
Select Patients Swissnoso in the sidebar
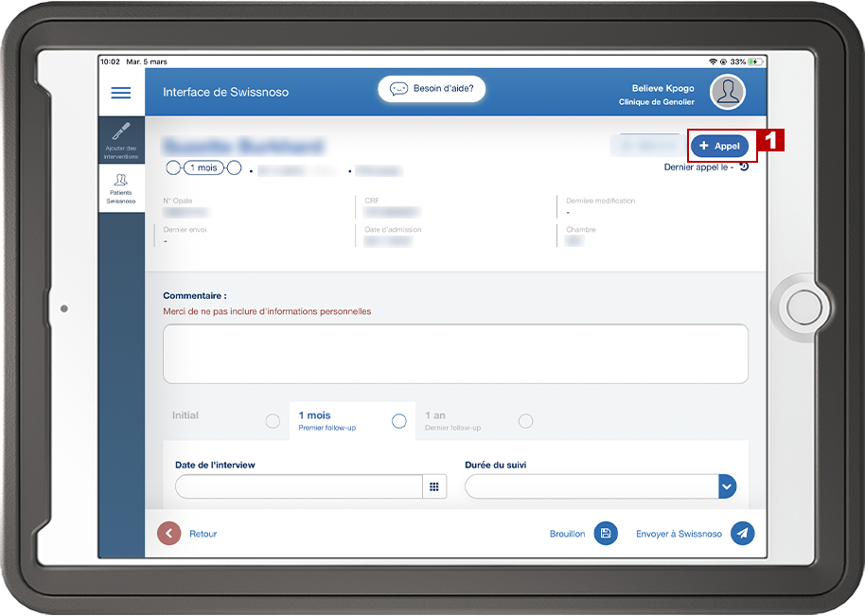click(121, 188)
